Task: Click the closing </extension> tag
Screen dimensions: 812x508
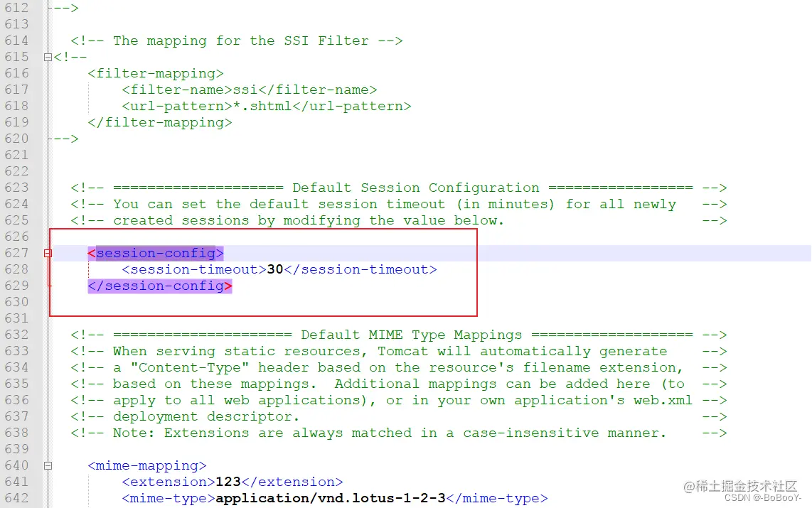Action: [292, 482]
